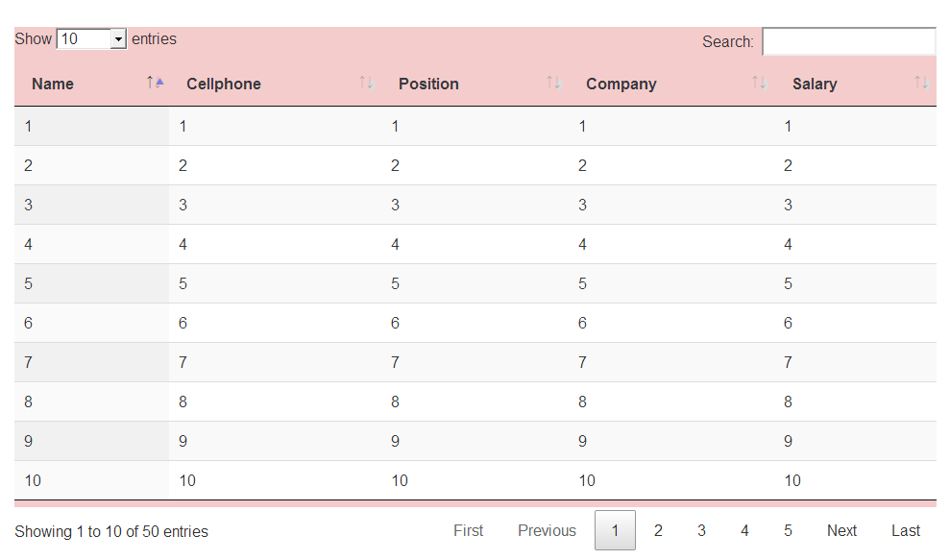Image resolution: width=950 pixels, height=560 pixels.
Task: Go to the Previous page
Action: (547, 530)
